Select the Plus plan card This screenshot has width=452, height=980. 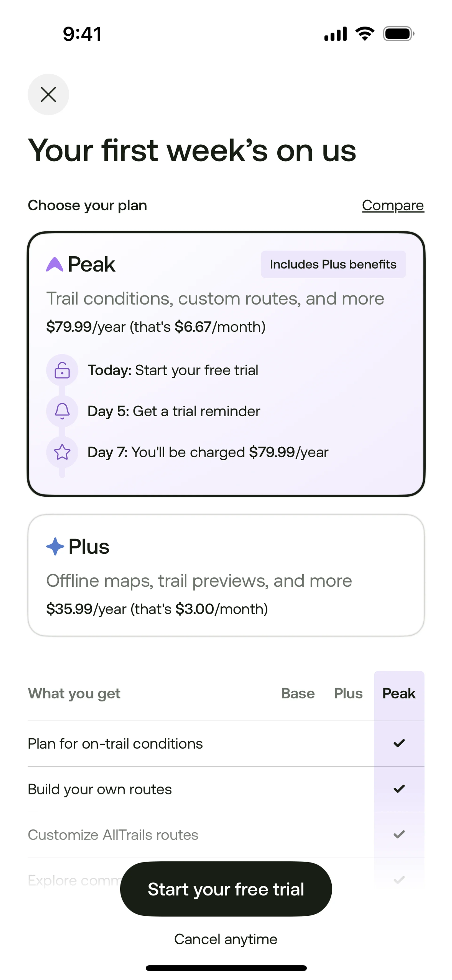(x=226, y=575)
